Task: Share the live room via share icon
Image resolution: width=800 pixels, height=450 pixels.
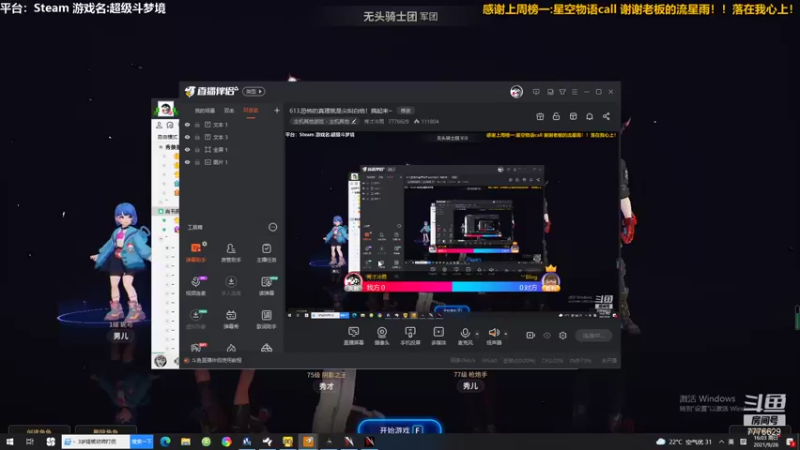Action: (606, 116)
